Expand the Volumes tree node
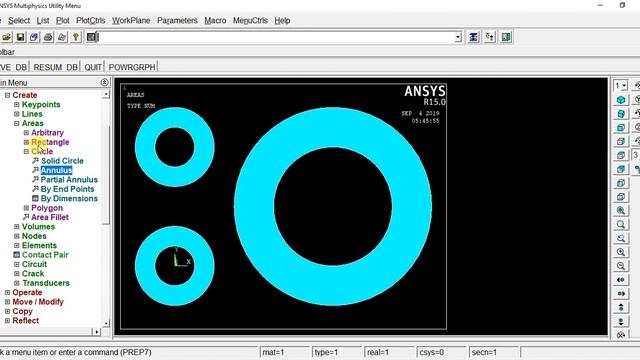The height and width of the screenshot is (360, 640). point(17,227)
